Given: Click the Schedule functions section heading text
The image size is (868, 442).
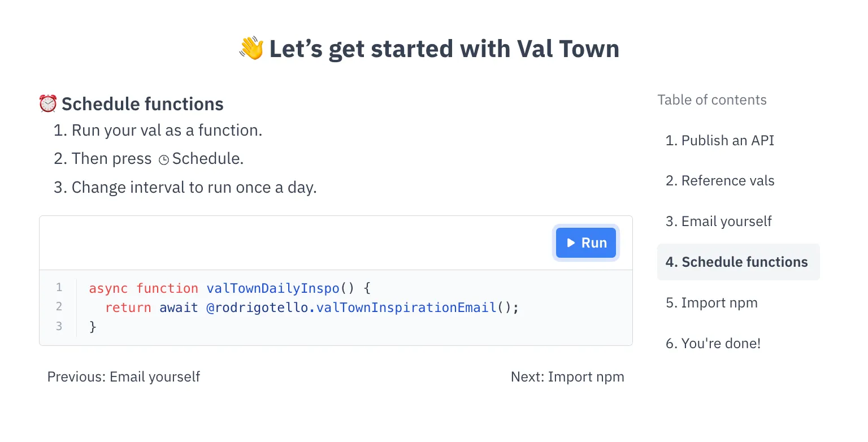Looking at the screenshot, I should click(142, 104).
